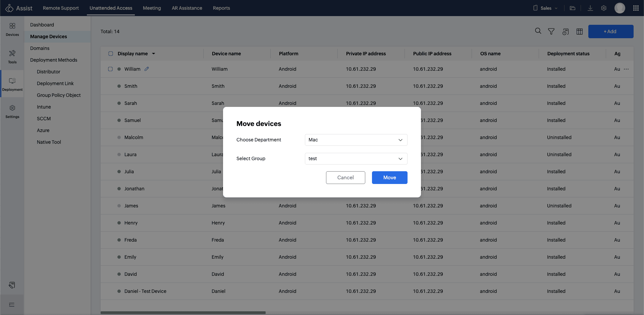Cancel the Move devices dialog
The height and width of the screenshot is (315, 644).
click(345, 178)
